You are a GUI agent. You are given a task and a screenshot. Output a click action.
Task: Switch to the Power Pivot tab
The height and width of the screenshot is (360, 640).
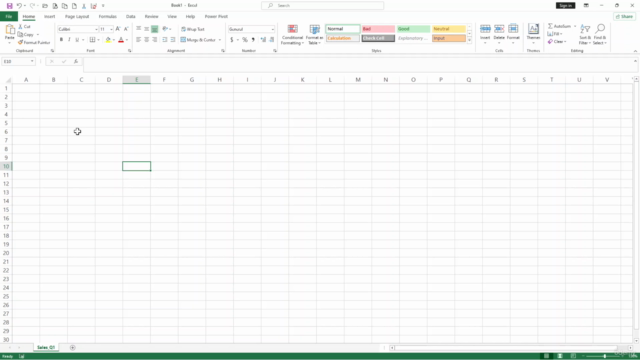pyautogui.click(x=216, y=16)
